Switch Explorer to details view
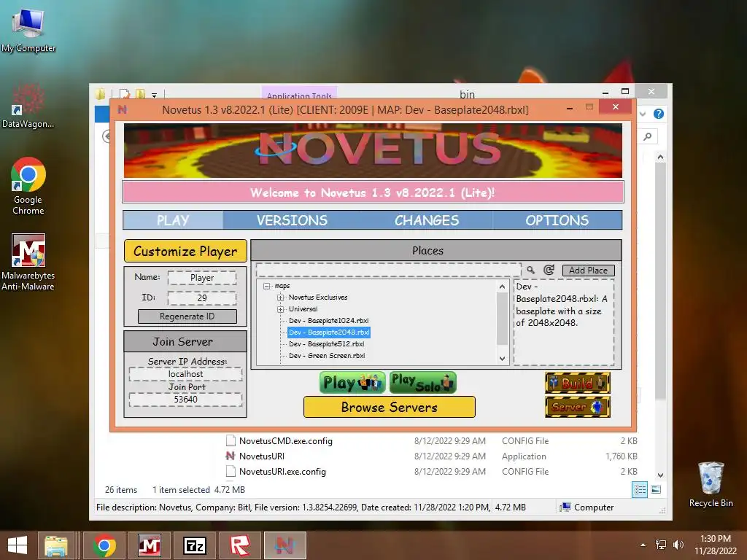Viewport: 747px width, 560px height. coord(639,489)
